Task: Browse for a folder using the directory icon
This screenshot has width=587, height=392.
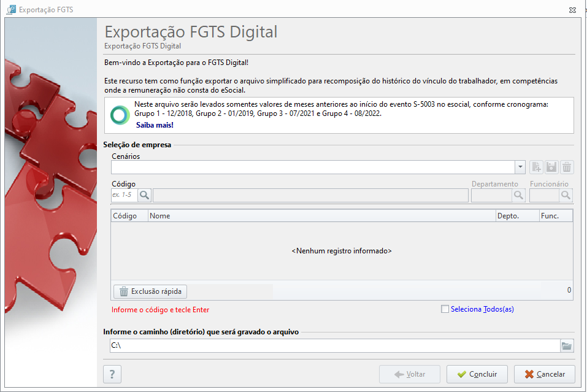Action: pyautogui.click(x=567, y=346)
